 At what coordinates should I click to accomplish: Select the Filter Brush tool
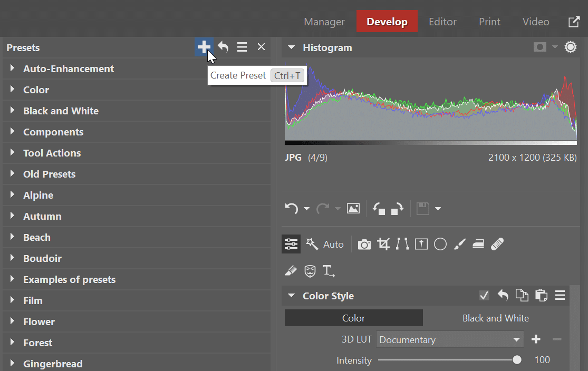click(x=459, y=243)
